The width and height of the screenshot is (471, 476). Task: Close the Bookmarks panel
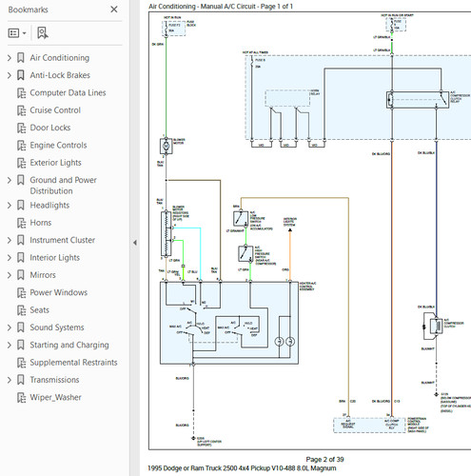click(114, 10)
